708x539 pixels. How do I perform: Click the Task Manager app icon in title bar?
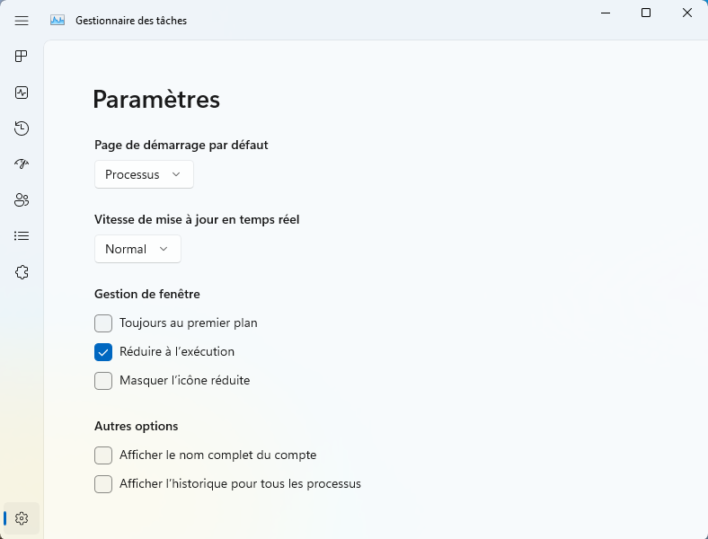[x=58, y=20]
